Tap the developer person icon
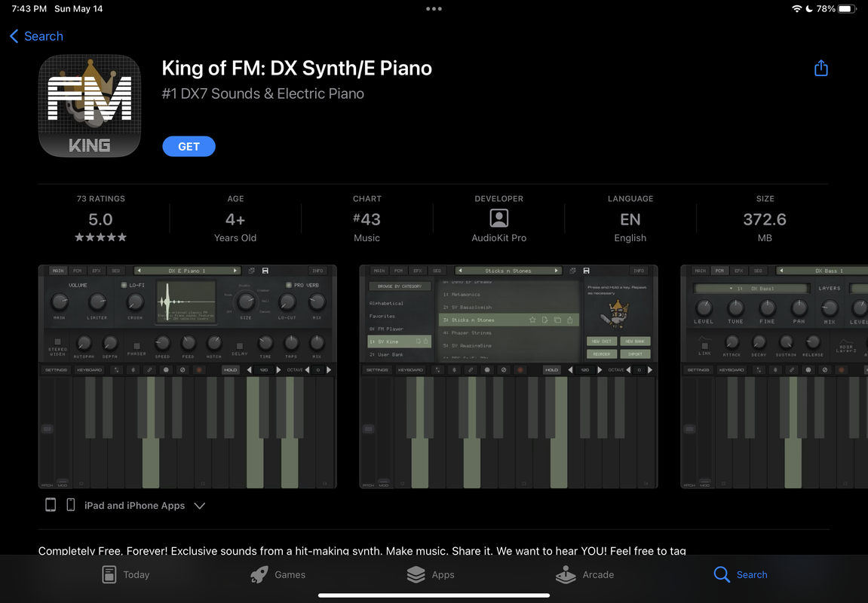The height and width of the screenshot is (603, 868). pos(498,219)
